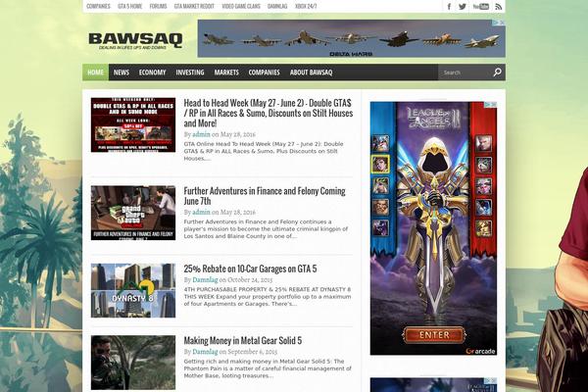The image size is (588, 392).
Task: Open the Head to Head Week article title
Action: coord(269,113)
